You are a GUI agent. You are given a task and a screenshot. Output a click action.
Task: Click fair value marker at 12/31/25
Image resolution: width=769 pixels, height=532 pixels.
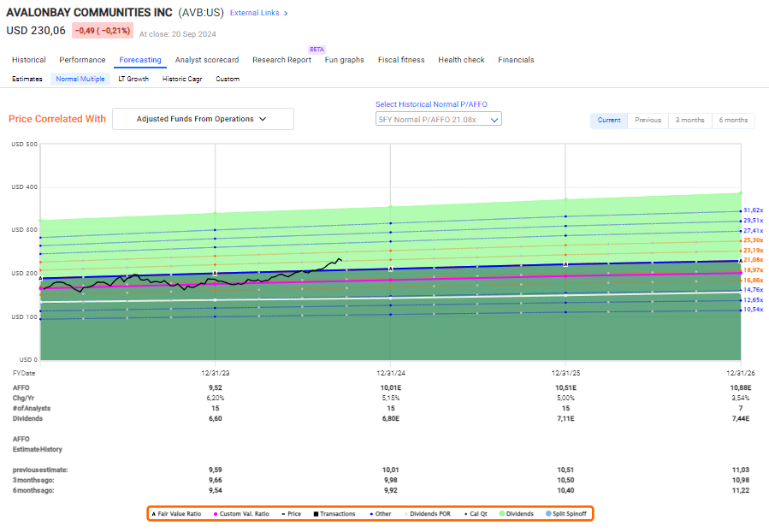(565, 264)
